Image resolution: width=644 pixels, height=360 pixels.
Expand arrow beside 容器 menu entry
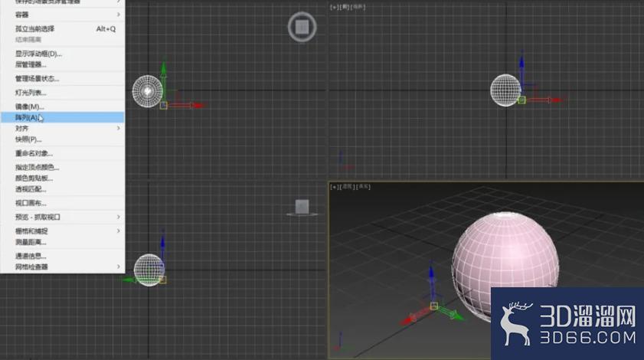[118, 15]
